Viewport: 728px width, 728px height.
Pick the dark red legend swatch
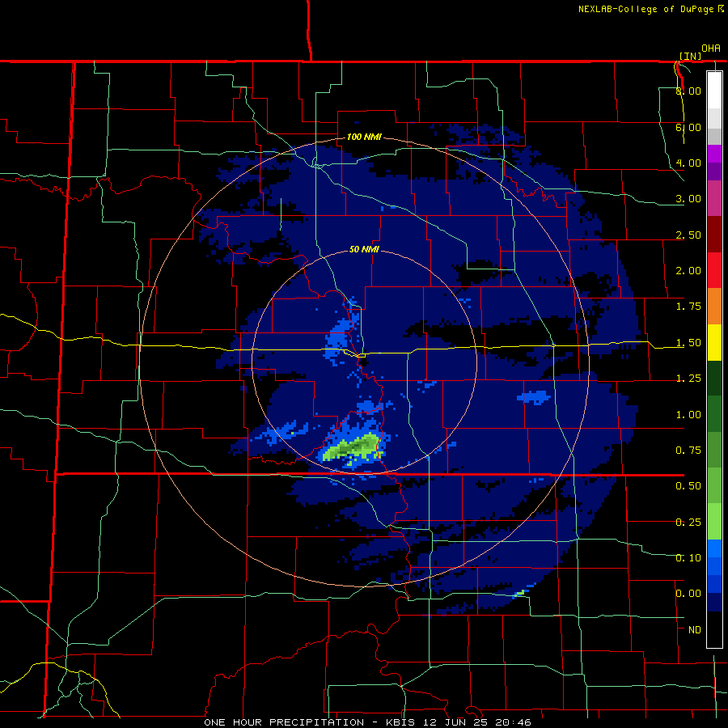(714, 235)
